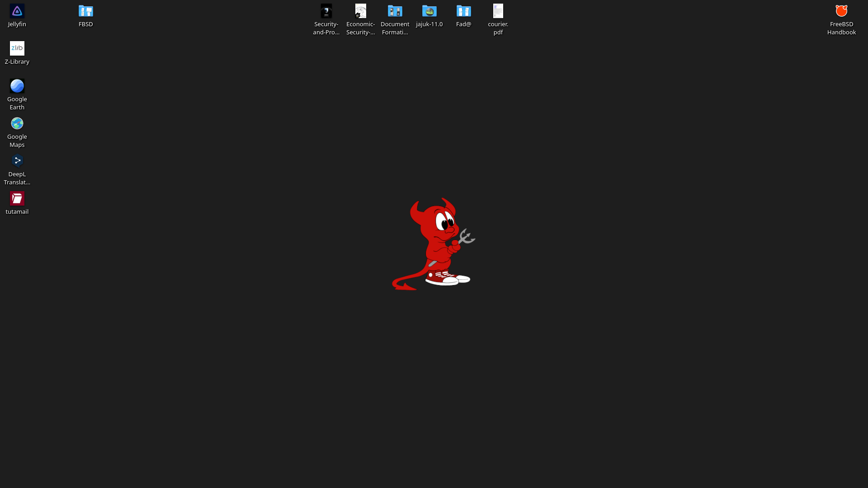The height and width of the screenshot is (488, 868).
Task: Click the 'jajuk-11.0' folder name label
Action: click(429, 24)
